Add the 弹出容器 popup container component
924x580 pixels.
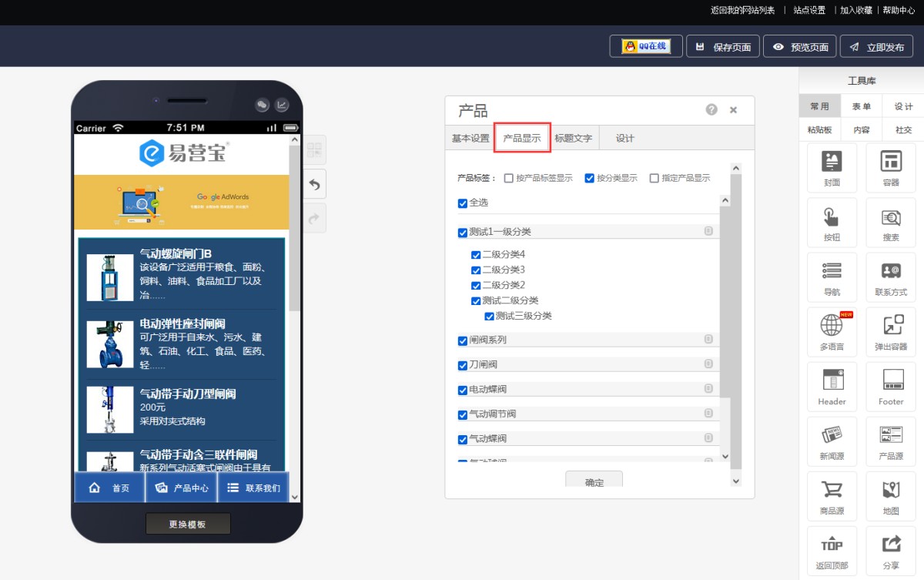click(891, 331)
